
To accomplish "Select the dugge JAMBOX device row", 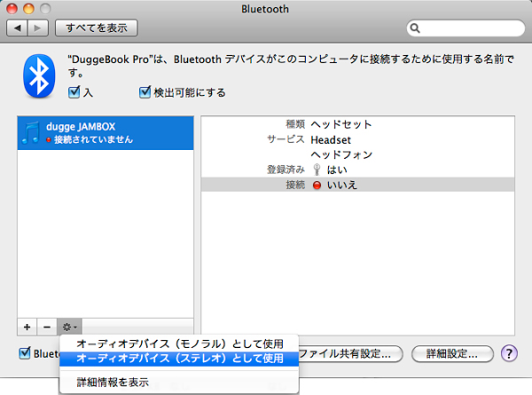I will point(106,133).
